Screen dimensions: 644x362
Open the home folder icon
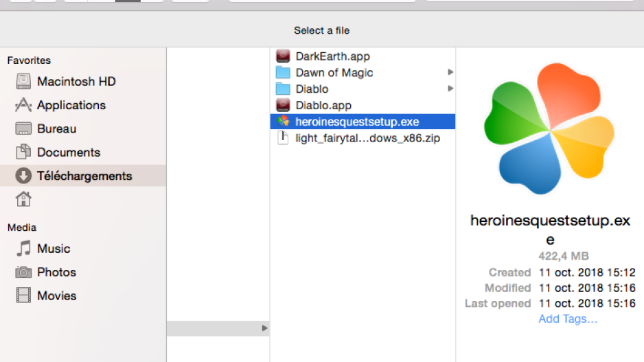23,199
